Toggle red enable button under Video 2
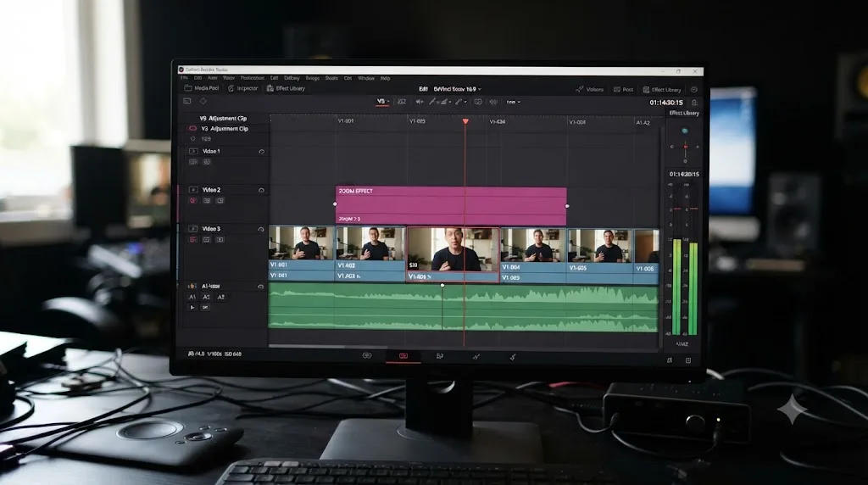The width and height of the screenshot is (868, 485). pyautogui.click(x=193, y=200)
